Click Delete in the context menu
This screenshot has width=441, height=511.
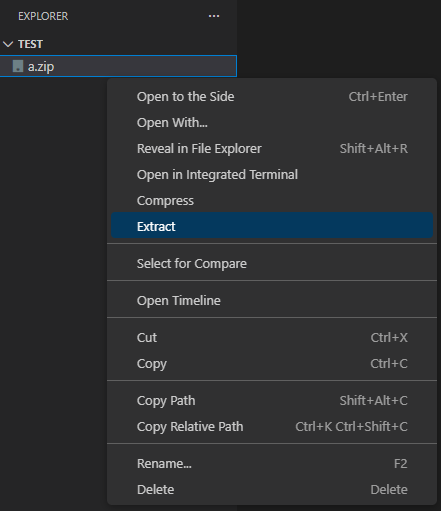(272, 489)
